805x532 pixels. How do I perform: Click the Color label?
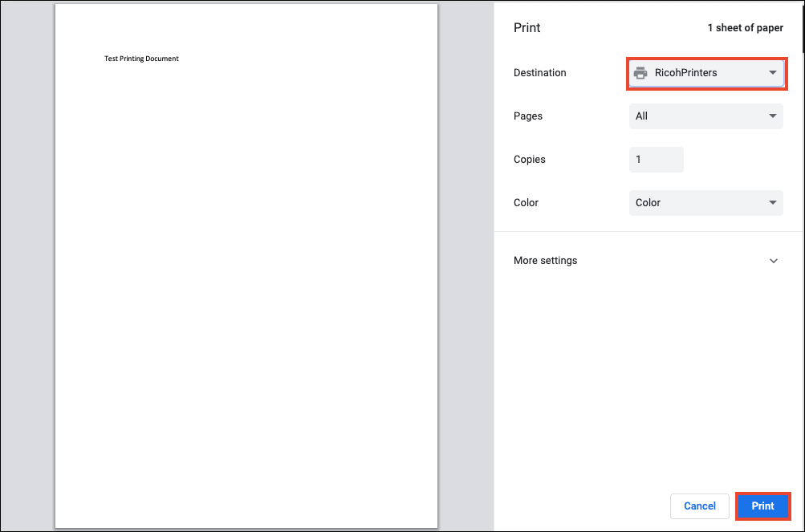pyautogui.click(x=526, y=203)
